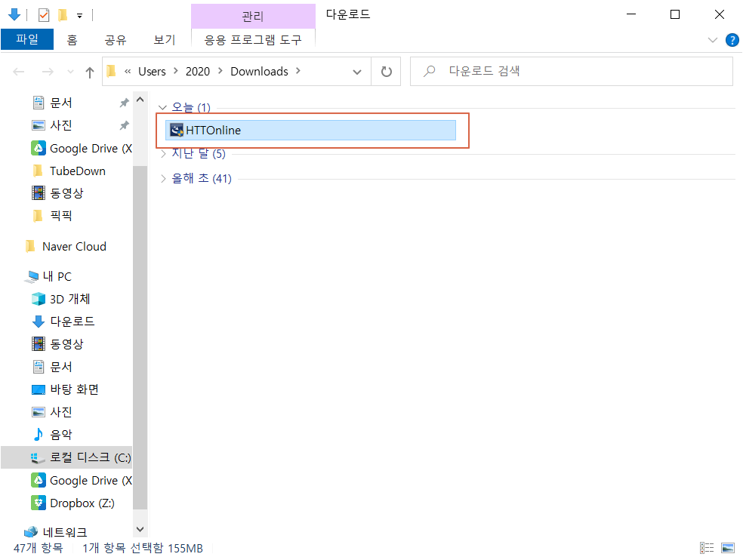This screenshot has height=560, width=743.
Task: Click the pin icon next to 사진
Action: [x=124, y=125]
